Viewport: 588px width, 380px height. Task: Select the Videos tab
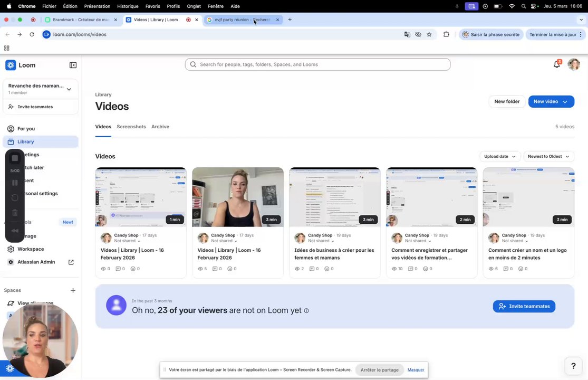(x=103, y=127)
